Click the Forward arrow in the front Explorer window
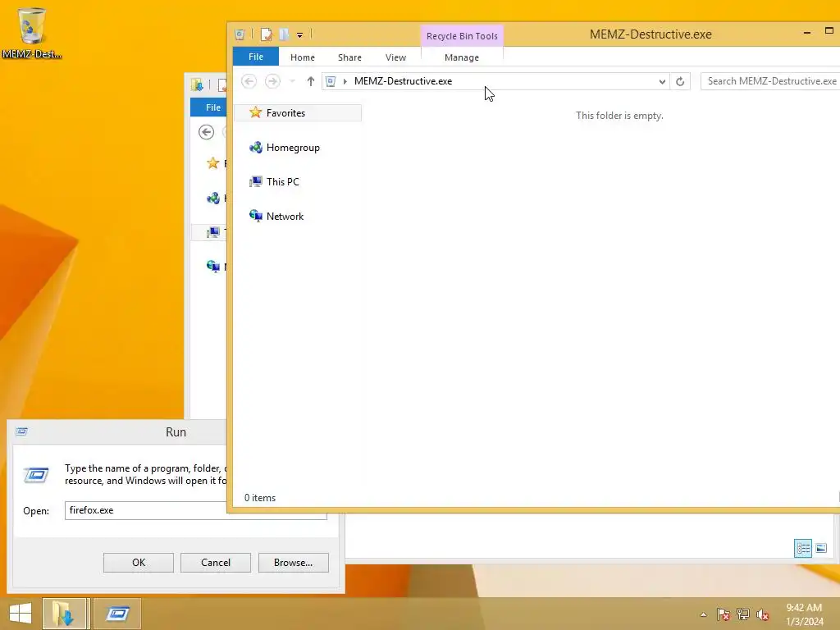This screenshot has height=630, width=840. pos(272,81)
